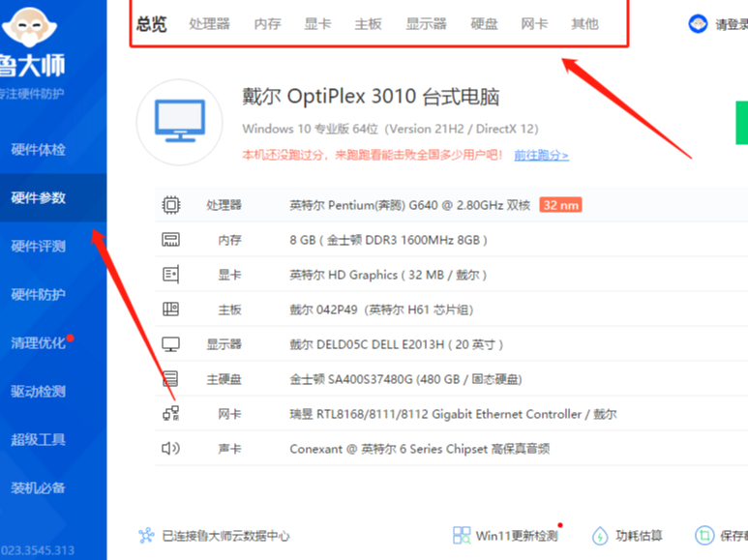Follow the 前往跑分 link
The image size is (748, 560).
[542, 155]
